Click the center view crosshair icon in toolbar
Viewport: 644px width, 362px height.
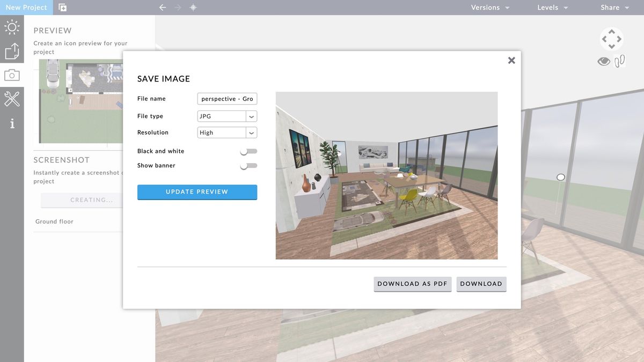[193, 7]
